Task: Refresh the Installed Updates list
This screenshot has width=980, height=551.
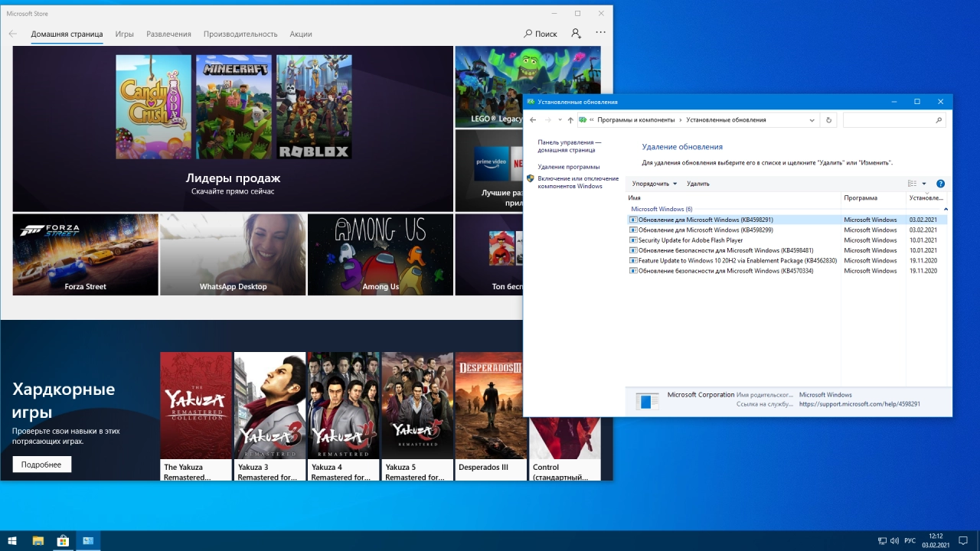Action: pos(828,120)
